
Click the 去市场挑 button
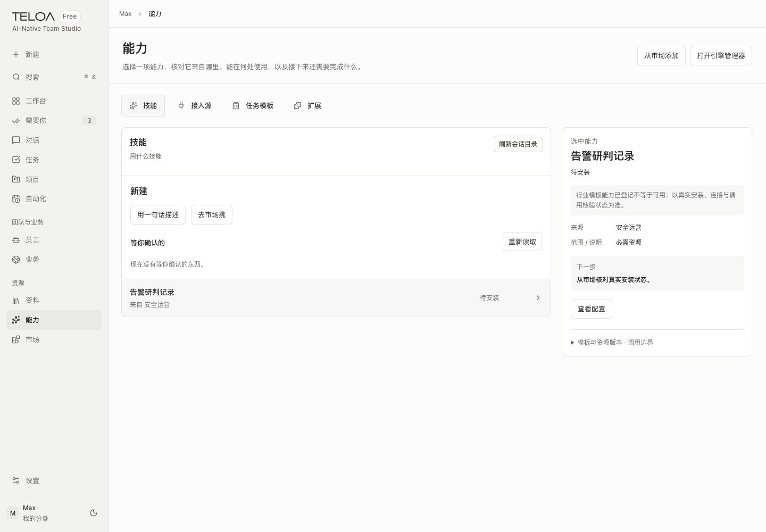(x=212, y=215)
